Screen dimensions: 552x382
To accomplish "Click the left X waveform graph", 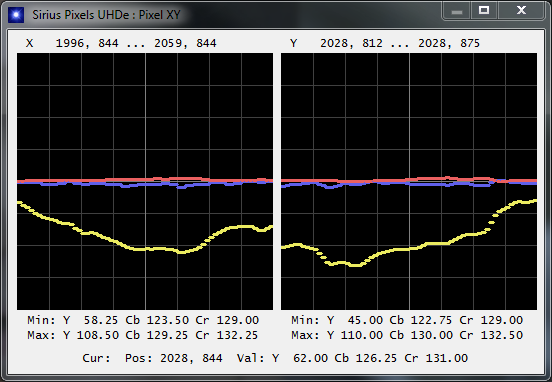I will (x=145, y=182).
